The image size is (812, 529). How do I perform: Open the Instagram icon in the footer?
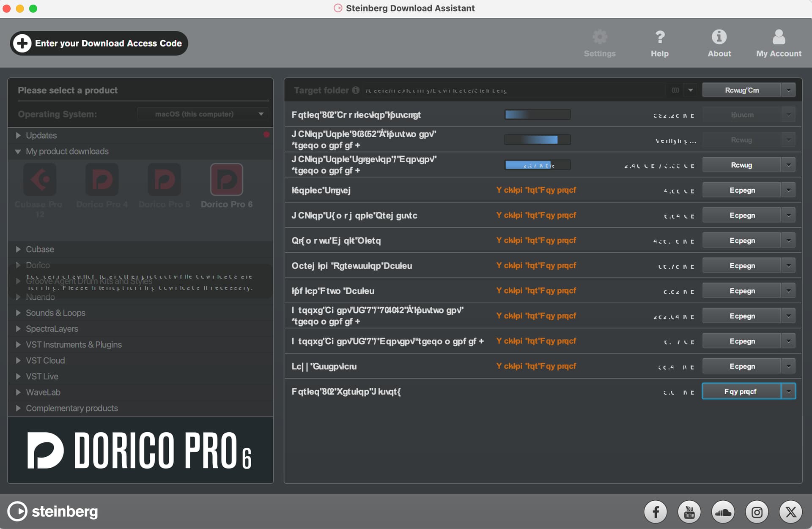757,512
